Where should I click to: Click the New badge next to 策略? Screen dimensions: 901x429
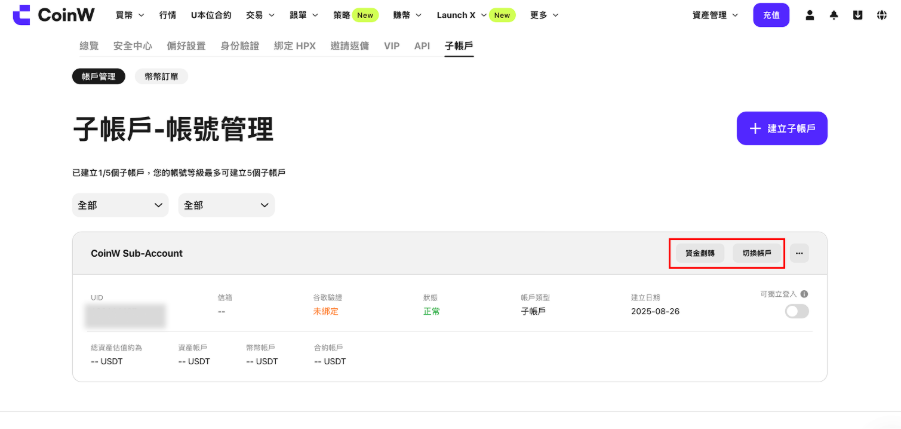[365, 16]
